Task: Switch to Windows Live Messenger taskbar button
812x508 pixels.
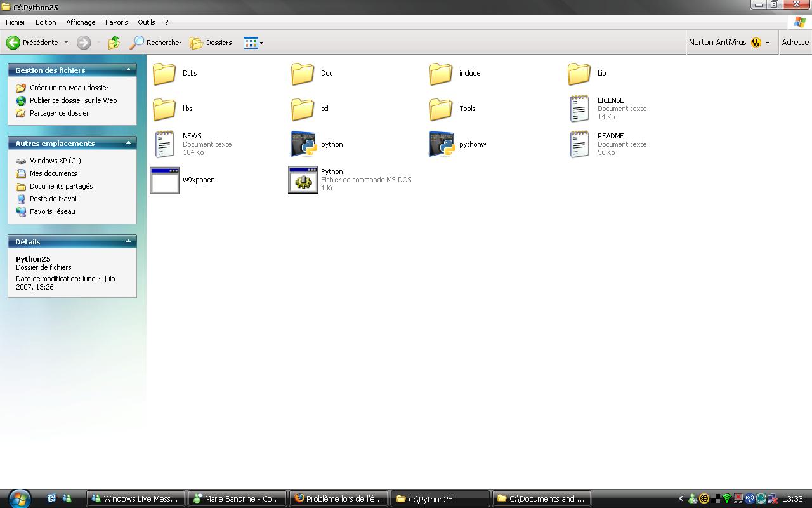Action: (x=136, y=498)
